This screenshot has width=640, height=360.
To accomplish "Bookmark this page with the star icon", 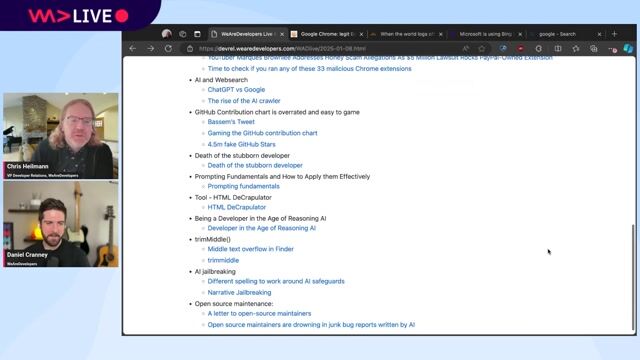I will click(x=482, y=49).
